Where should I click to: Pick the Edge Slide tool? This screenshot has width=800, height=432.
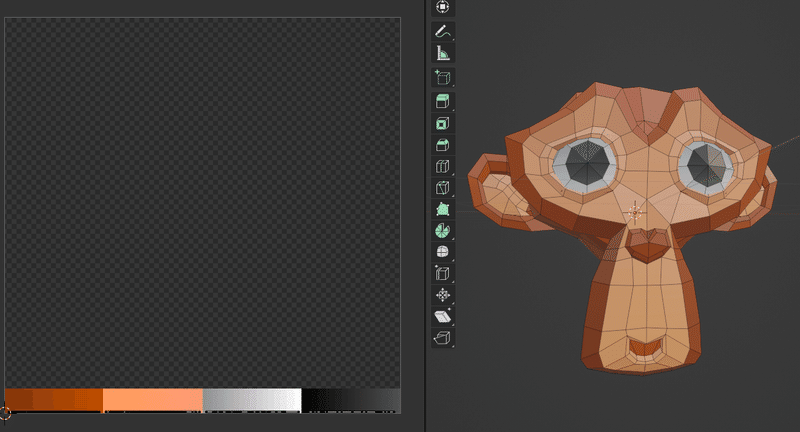[x=442, y=273]
